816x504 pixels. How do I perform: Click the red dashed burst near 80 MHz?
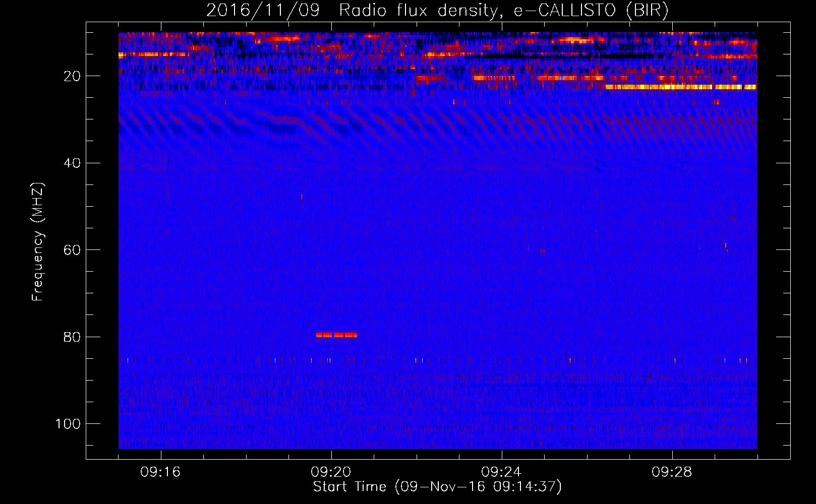click(336, 335)
